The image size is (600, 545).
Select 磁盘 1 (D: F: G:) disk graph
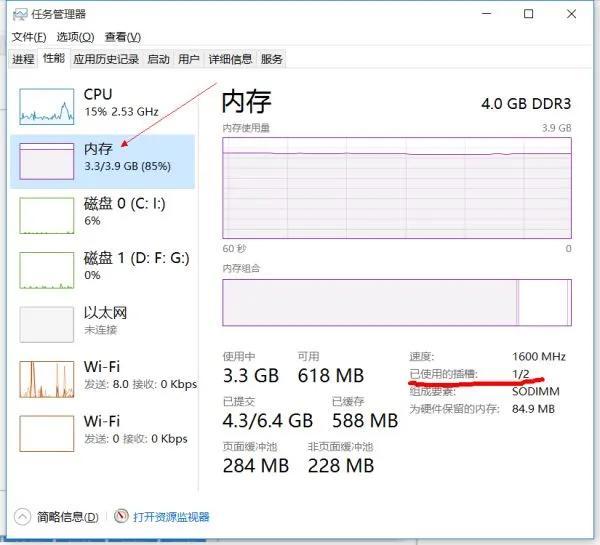(47, 269)
